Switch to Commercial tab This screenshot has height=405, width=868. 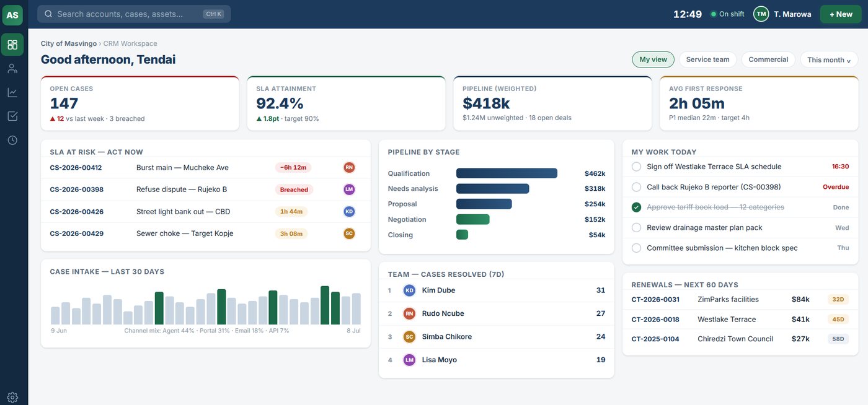[768, 59]
